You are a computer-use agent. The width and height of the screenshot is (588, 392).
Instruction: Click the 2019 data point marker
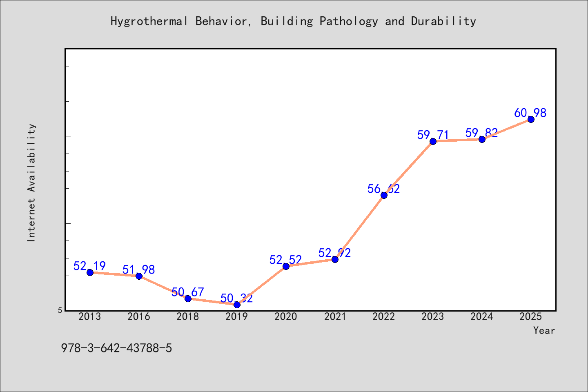tap(237, 305)
